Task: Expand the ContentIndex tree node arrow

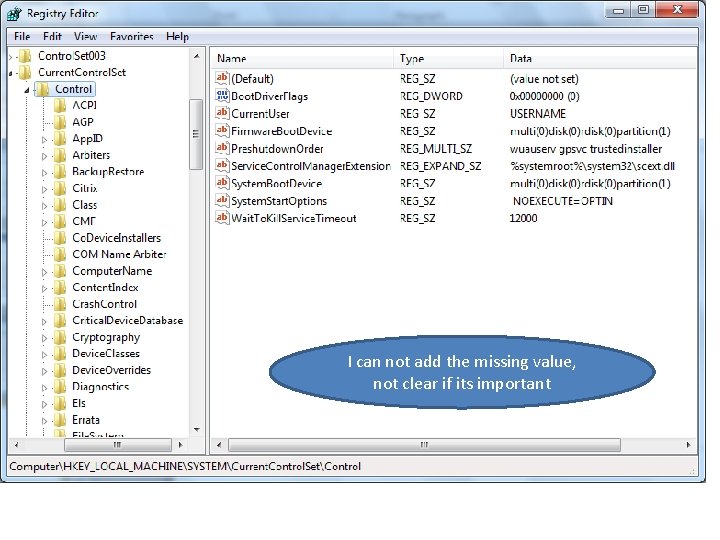Action: tap(44, 288)
